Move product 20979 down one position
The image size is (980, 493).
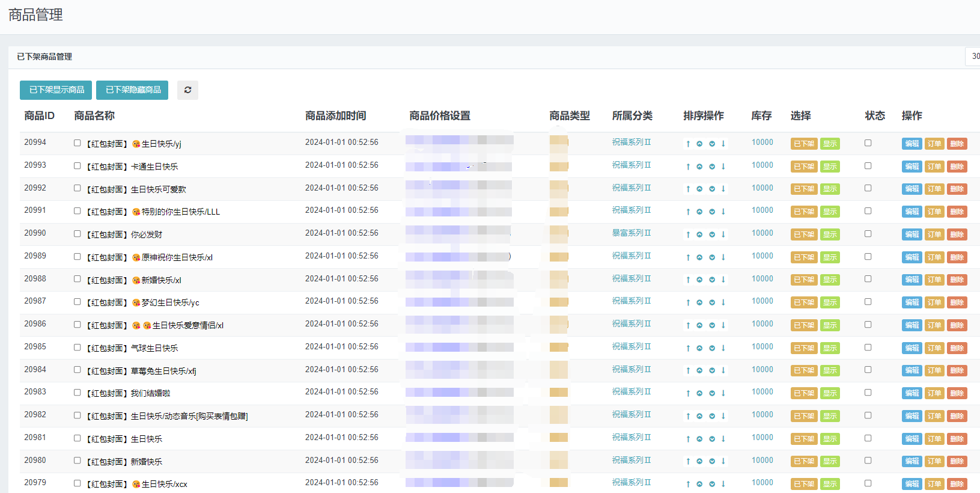coord(712,484)
